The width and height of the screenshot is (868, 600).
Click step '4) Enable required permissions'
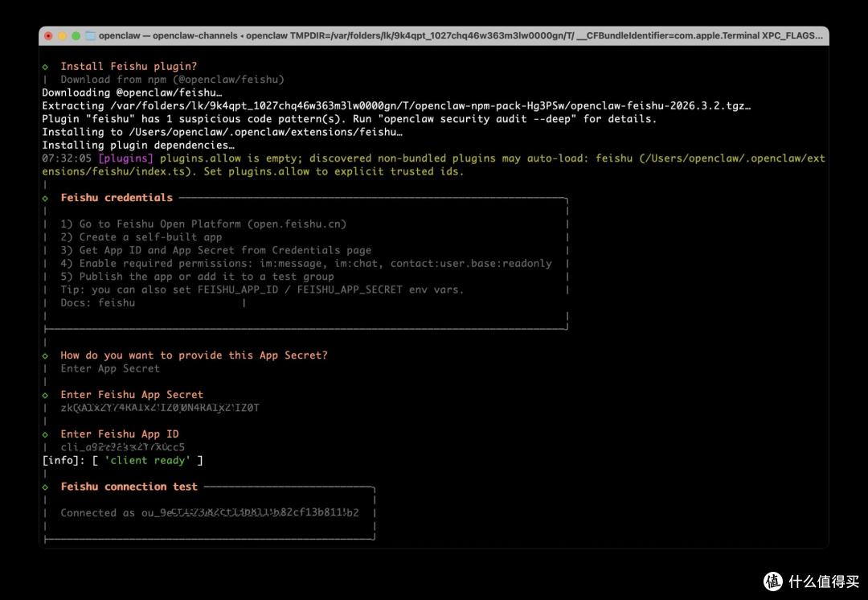point(306,263)
